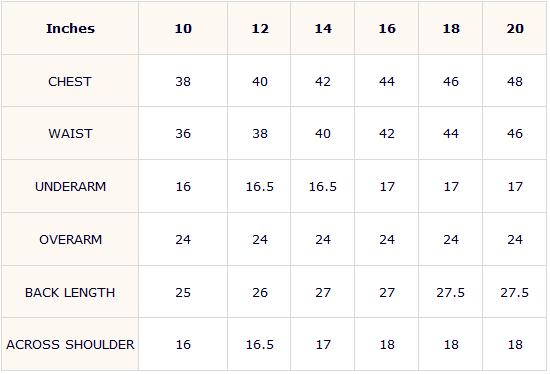Viewport: 550px width, 374px height.
Task: Click overarm value 24 under size 16
Action: click(x=387, y=240)
